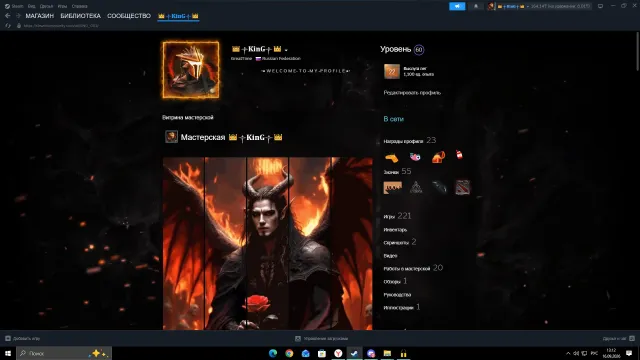640x360 pixels.
Task: Click the pink-blue creature award icon
Action: 415,157
